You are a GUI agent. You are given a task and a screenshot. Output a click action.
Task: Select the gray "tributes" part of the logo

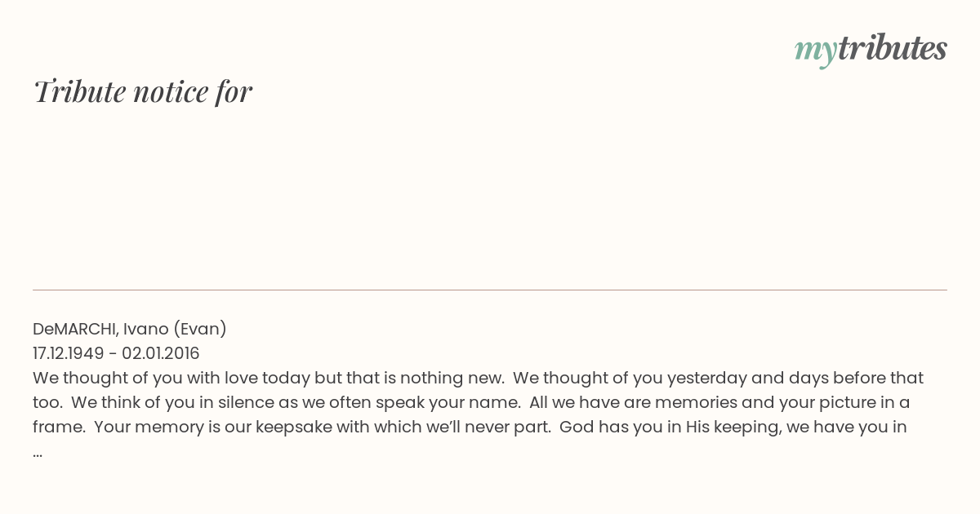point(892,47)
